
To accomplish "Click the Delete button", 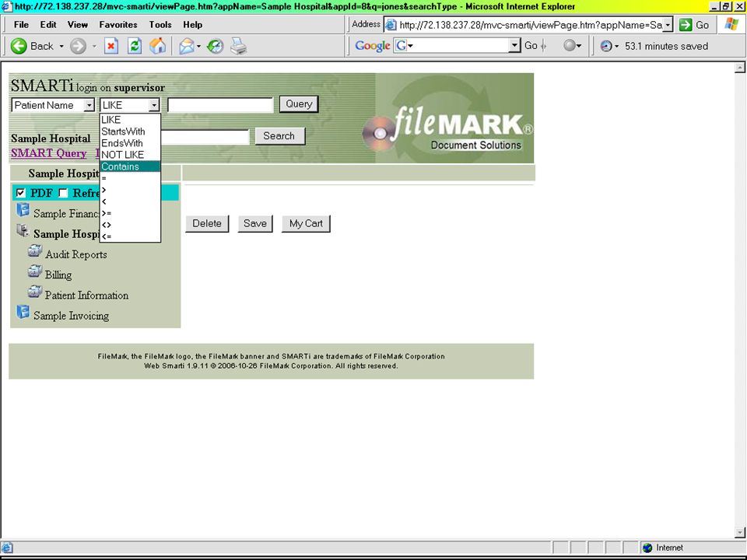I will click(207, 224).
